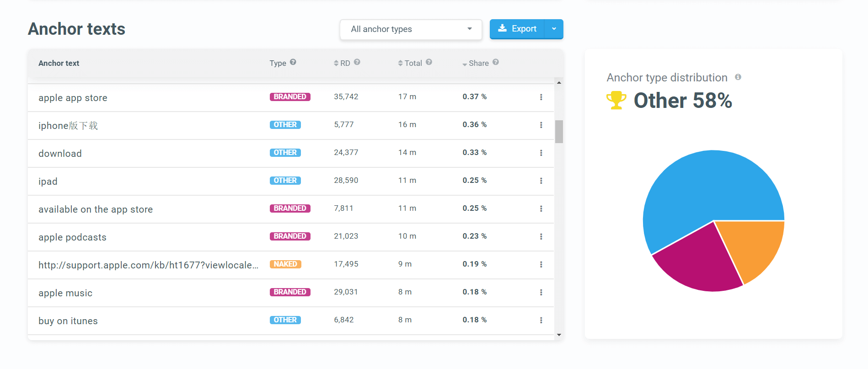
Task: Click help icon next to Share column
Action: click(x=496, y=62)
